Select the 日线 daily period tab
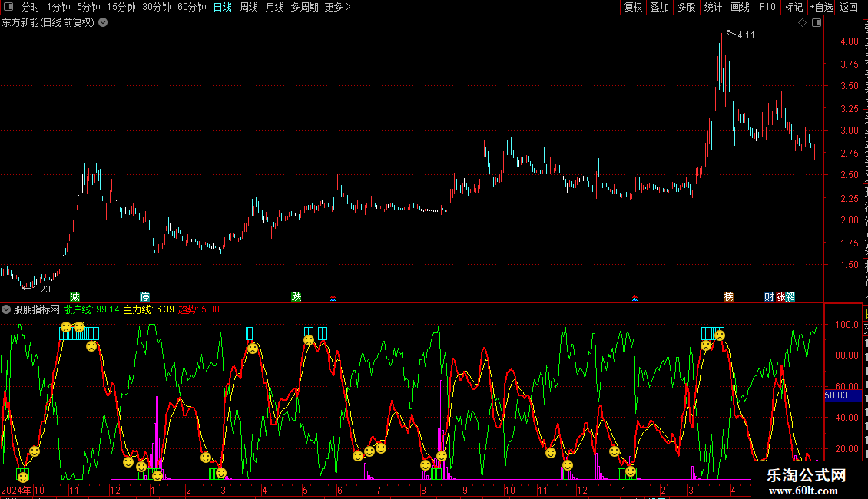868x499 pixels. tap(223, 7)
